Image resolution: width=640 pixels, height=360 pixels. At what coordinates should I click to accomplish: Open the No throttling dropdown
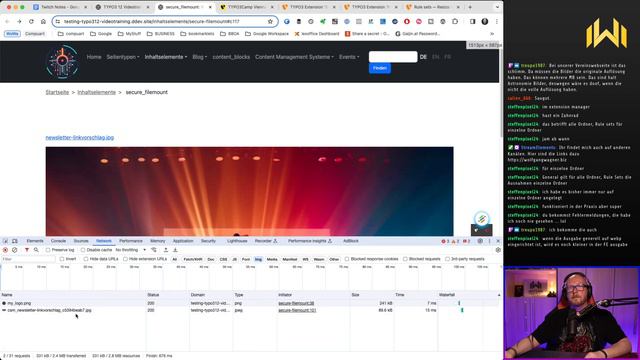pyautogui.click(x=130, y=250)
